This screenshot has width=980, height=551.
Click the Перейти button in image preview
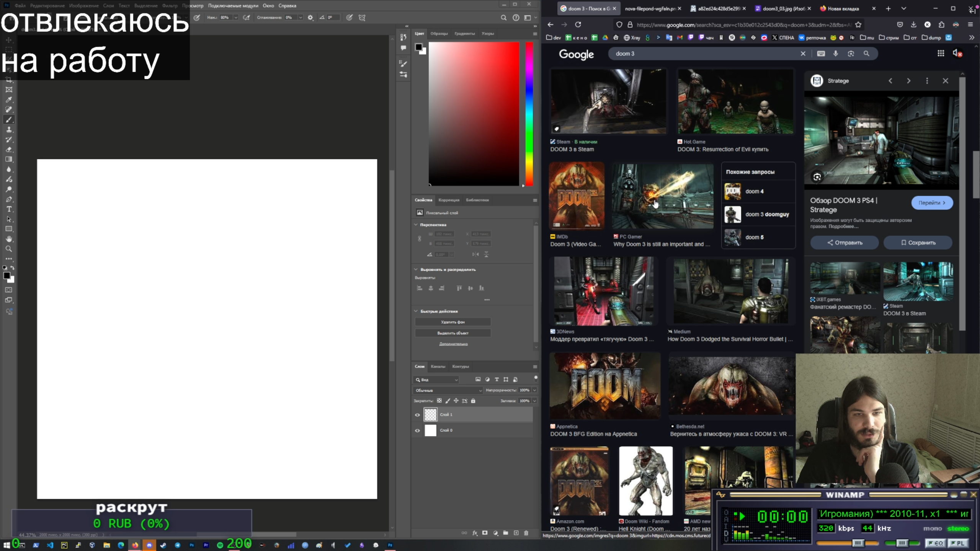click(932, 203)
